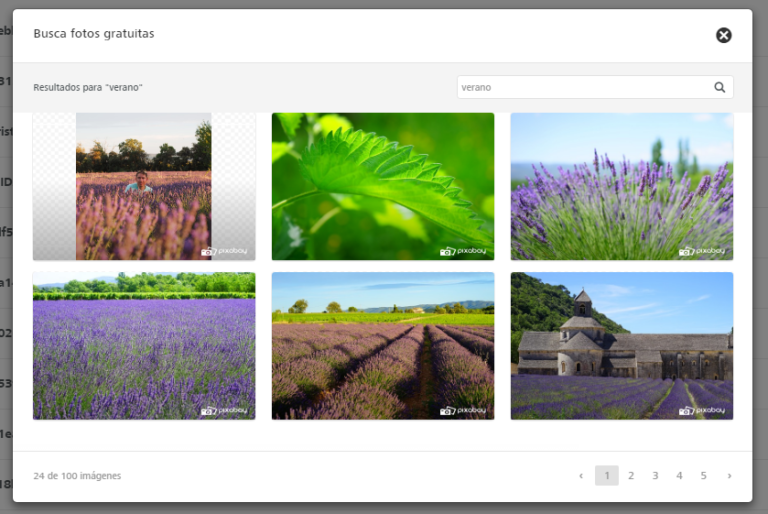Pick the lavender field with trees photo
This screenshot has height=514, width=768.
pyautogui.click(x=143, y=345)
